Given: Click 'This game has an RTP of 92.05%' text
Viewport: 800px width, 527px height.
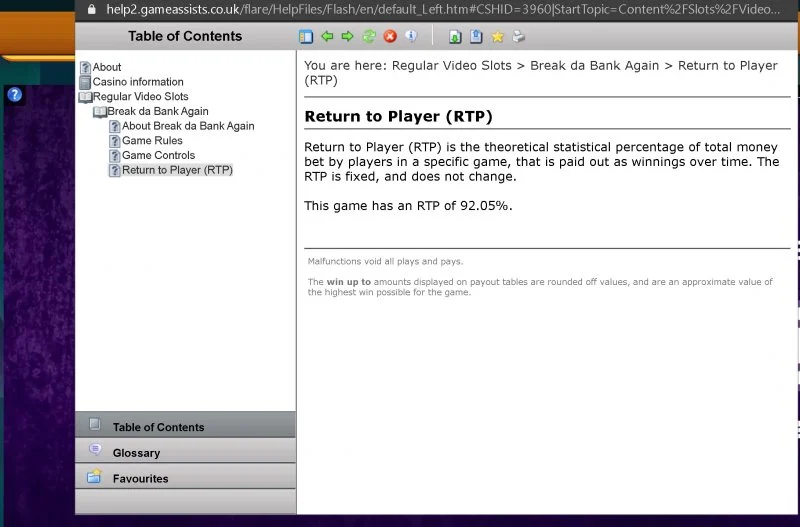Looking at the screenshot, I should (408, 206).
